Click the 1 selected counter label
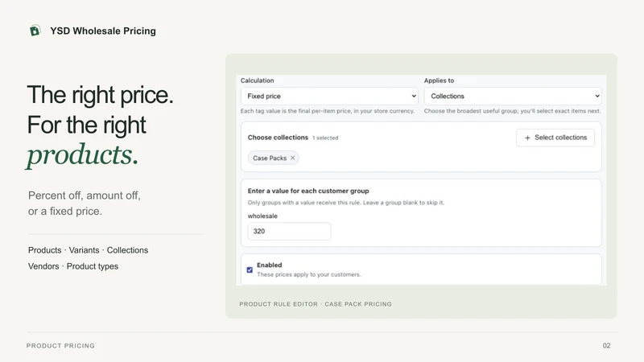The image size is (644, 362). (325, 138)
